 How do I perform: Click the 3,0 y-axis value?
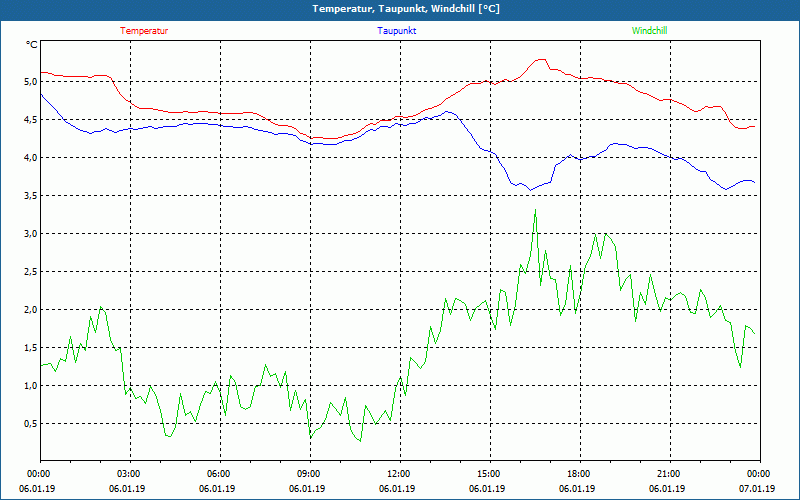[31, 234]
